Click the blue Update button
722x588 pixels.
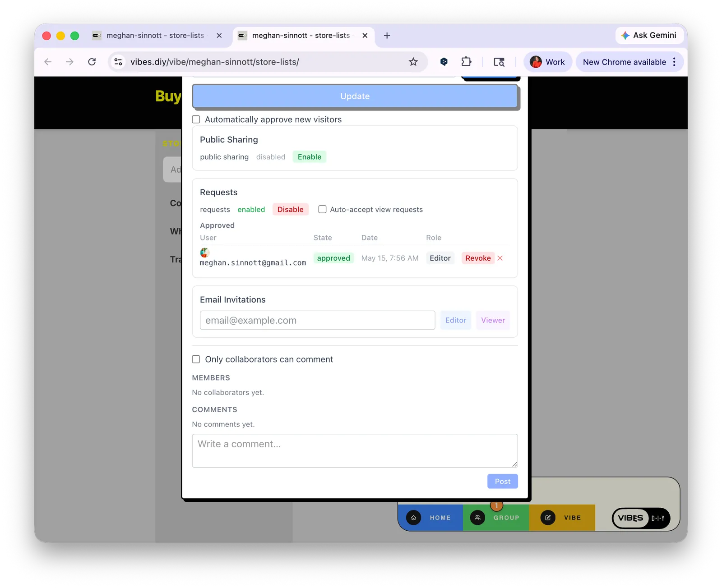coord(355,96)
